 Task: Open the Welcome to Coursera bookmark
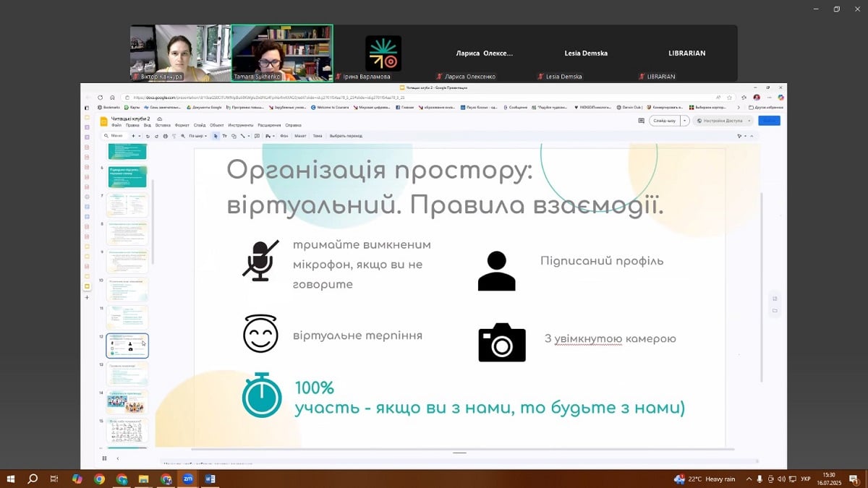330,107
